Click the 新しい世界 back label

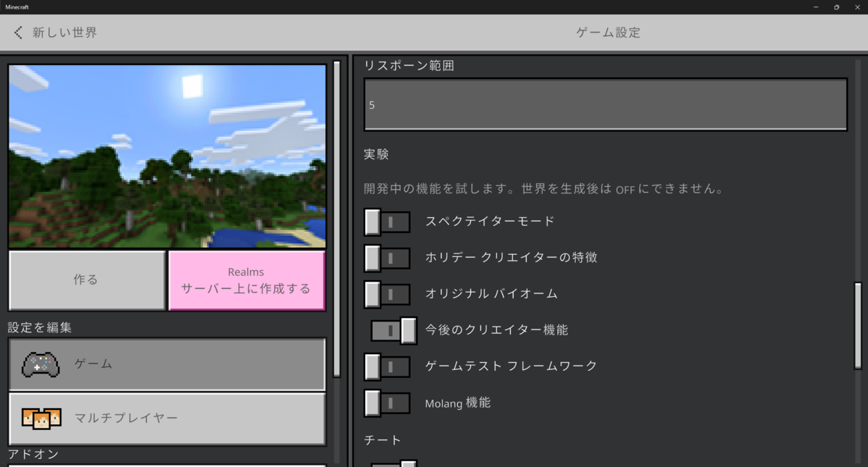click(x=64, y=33)
